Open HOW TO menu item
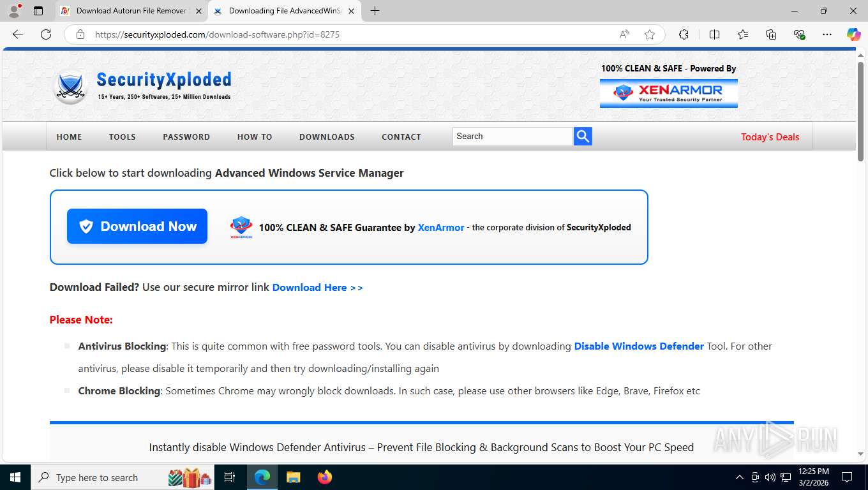The width and height of the screenshot is (868, 490). pyautogui.click(x=255, y=137)
